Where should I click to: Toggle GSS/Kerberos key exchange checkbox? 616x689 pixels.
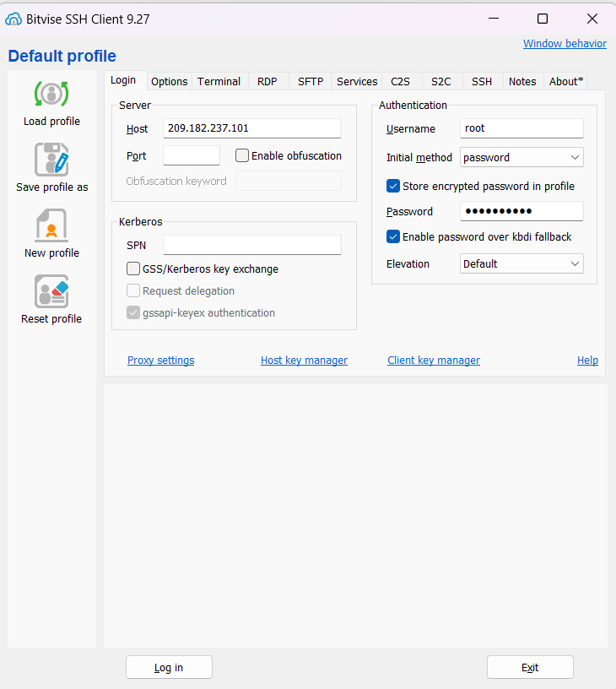click(133, 269)
